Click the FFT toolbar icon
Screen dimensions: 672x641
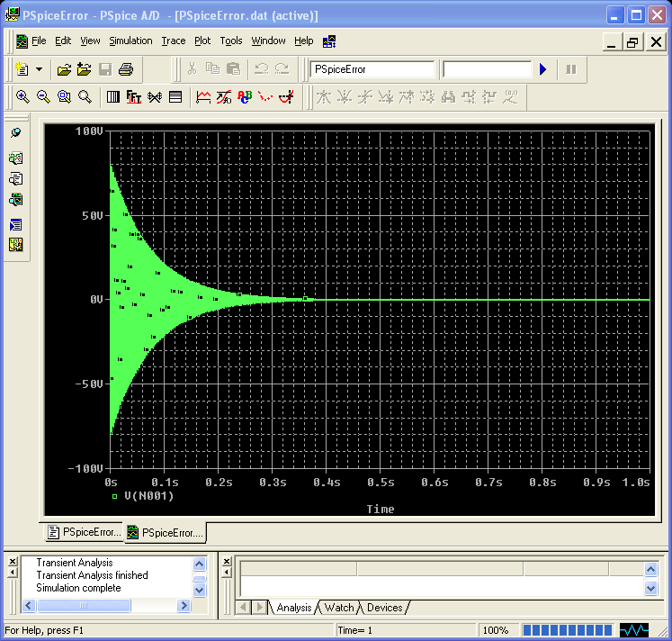[134, 97]
